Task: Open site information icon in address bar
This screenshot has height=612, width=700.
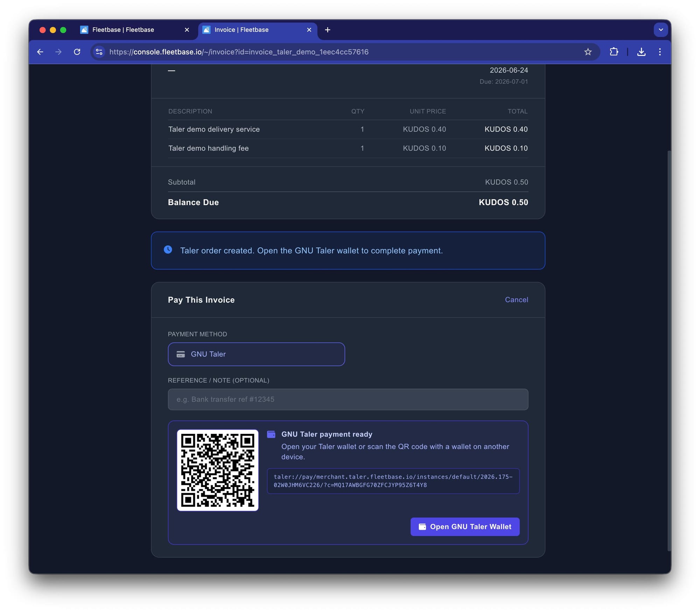Action: 99,52
